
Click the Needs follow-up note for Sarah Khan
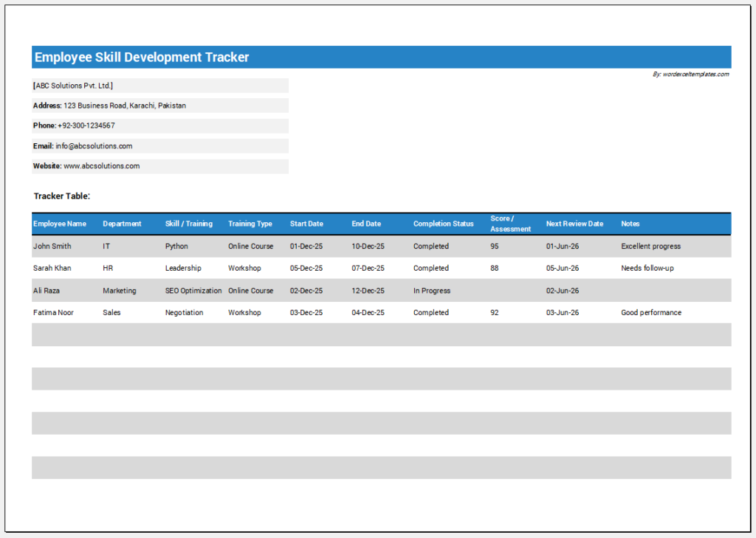point(645,268)
